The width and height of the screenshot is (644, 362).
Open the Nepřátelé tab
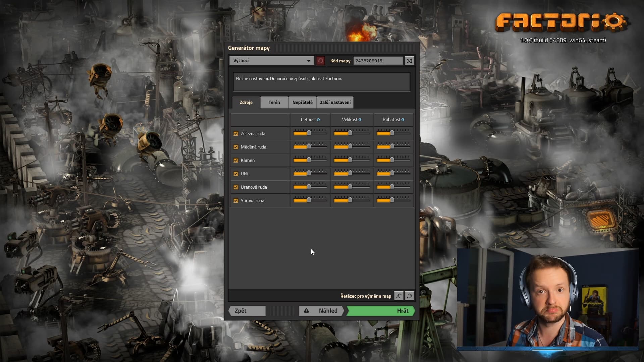pos(302,102)
